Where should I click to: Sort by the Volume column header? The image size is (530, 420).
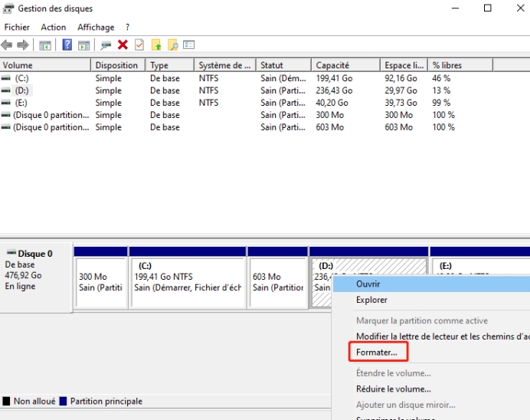(18, 66)
